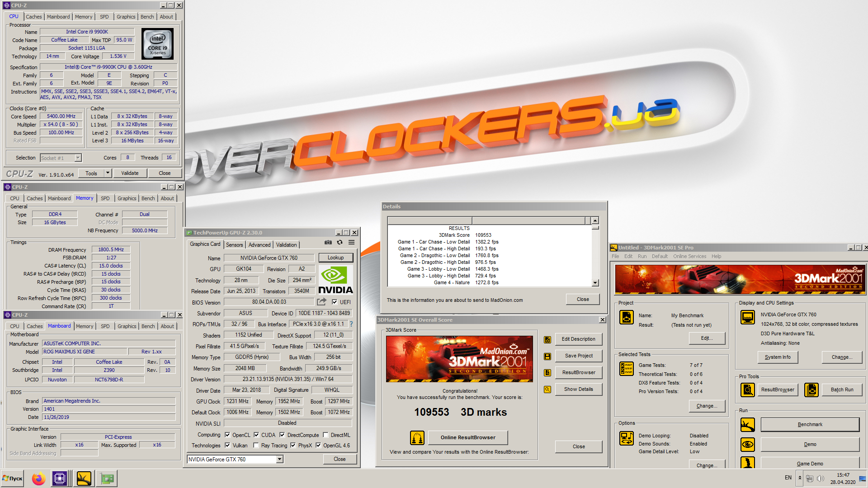Viewport: 868px width, 488px height.
Task: Open the CPU-Z taskbar icon
Action: point(60,479)
